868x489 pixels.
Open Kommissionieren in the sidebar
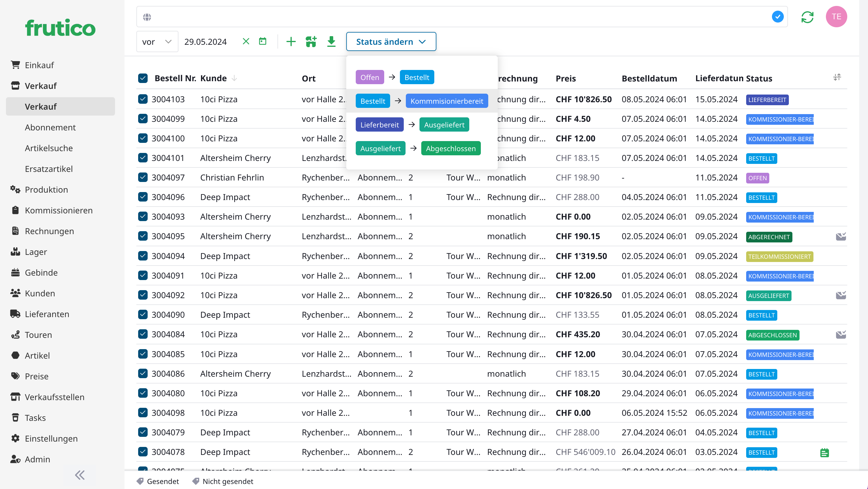(59, 210)
